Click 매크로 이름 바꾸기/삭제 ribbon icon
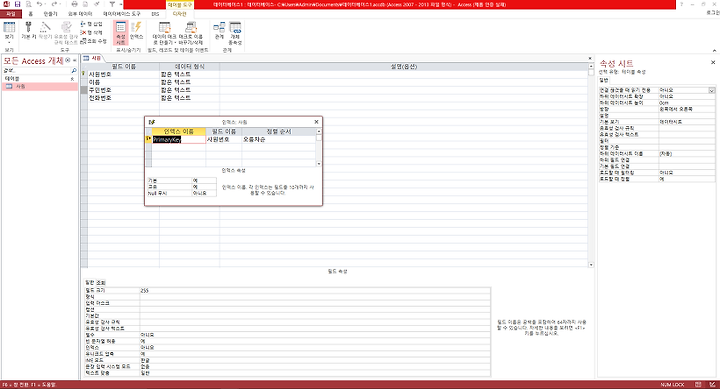This screenshot has width=720, height=389. click(x=191, y=33)
